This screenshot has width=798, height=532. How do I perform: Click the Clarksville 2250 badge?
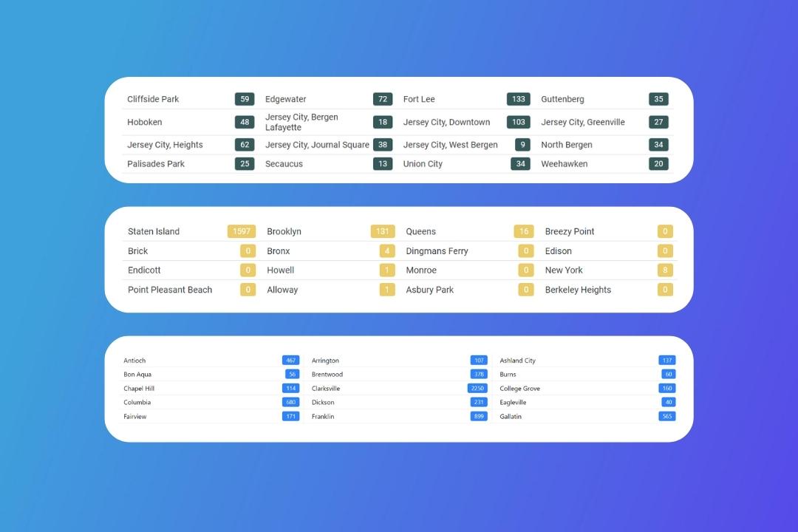[477, 389]
